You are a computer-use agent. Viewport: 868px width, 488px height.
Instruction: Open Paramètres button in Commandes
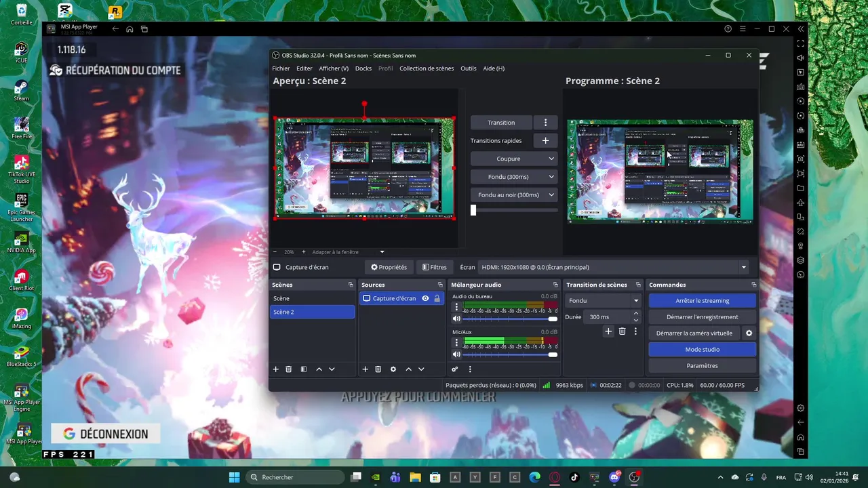tap(702, 366)
